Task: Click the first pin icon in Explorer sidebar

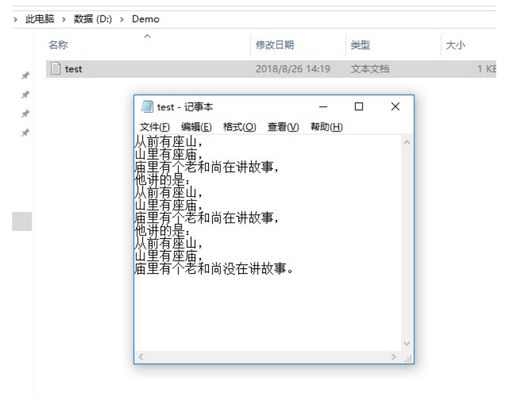Action: pos(25,76)
